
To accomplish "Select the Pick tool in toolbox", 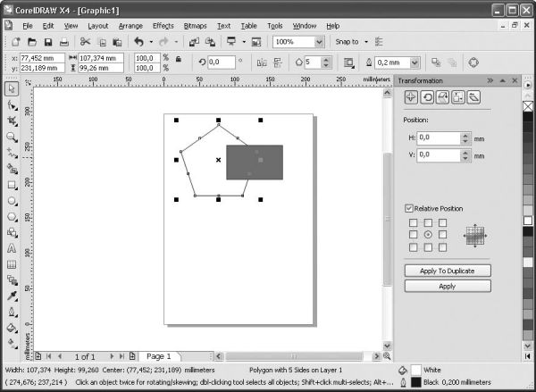I will point(12,89).
